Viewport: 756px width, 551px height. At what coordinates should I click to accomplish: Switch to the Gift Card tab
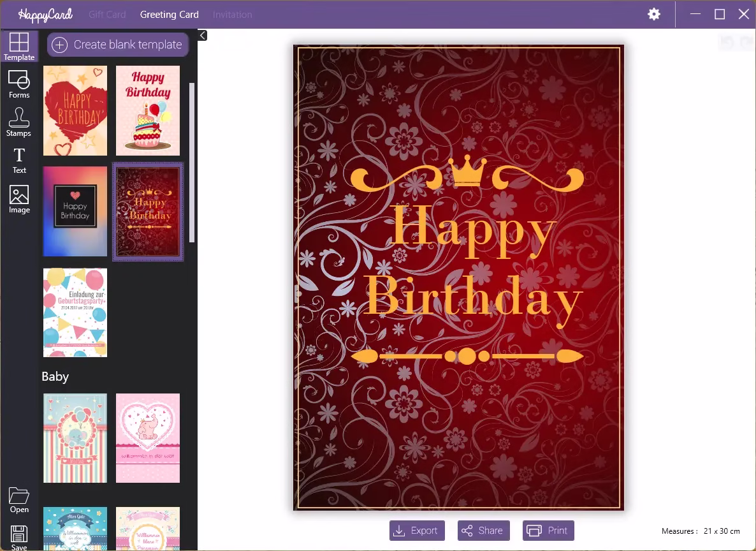pos(107,14)
